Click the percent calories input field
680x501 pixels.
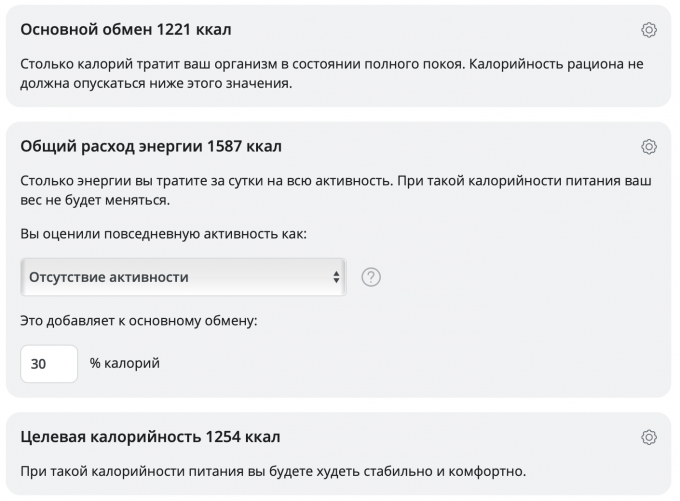click(x=49, y=364)
